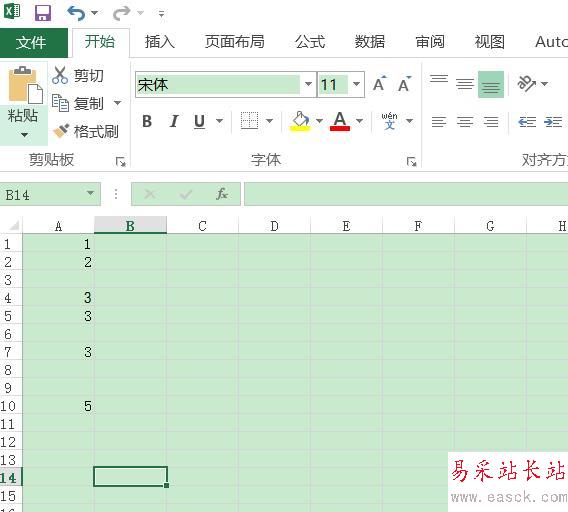This screenshot has height=512, width=568.
Task: Click Decrease Indent icon
Action: [x=527, y=121]
